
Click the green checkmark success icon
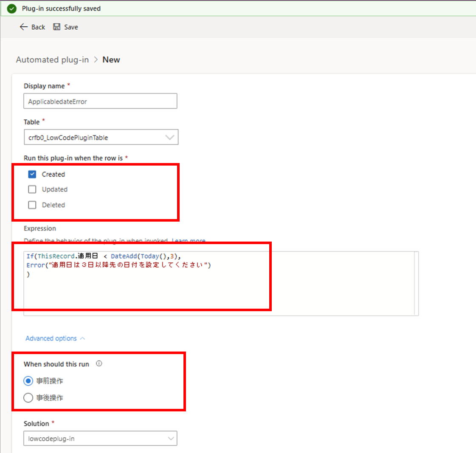coord(11,8)
